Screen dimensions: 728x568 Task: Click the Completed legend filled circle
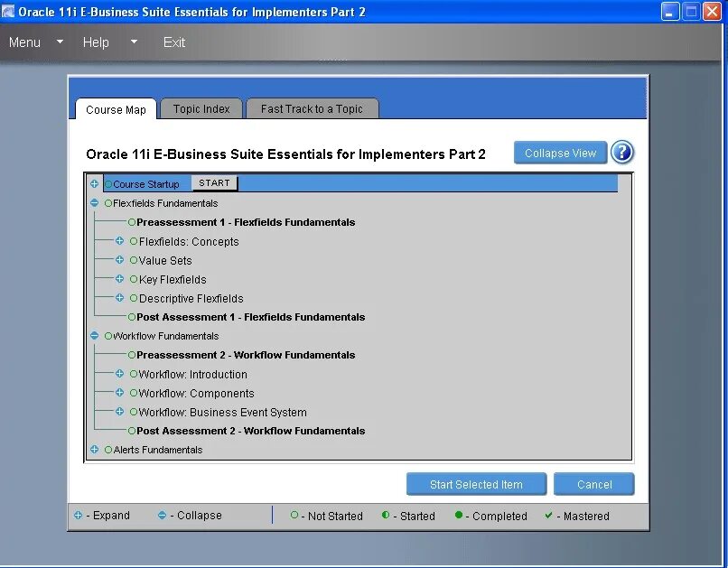(x=459, y=515)
